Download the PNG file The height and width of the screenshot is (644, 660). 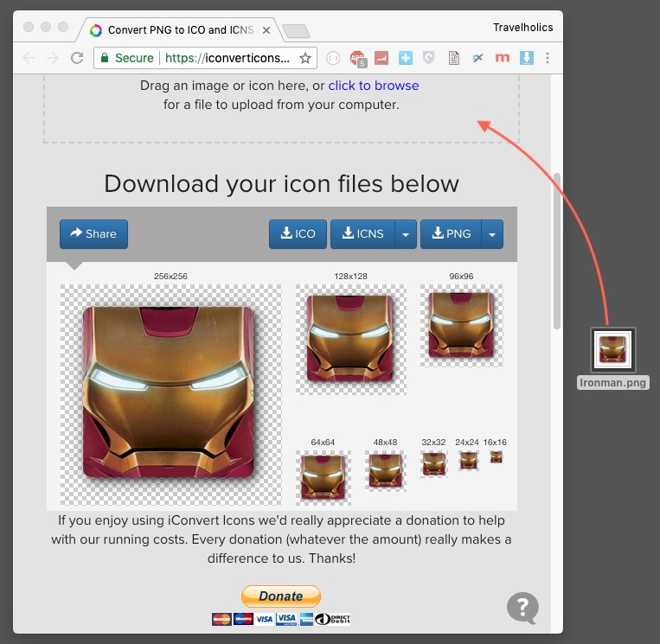click(452, 234)
